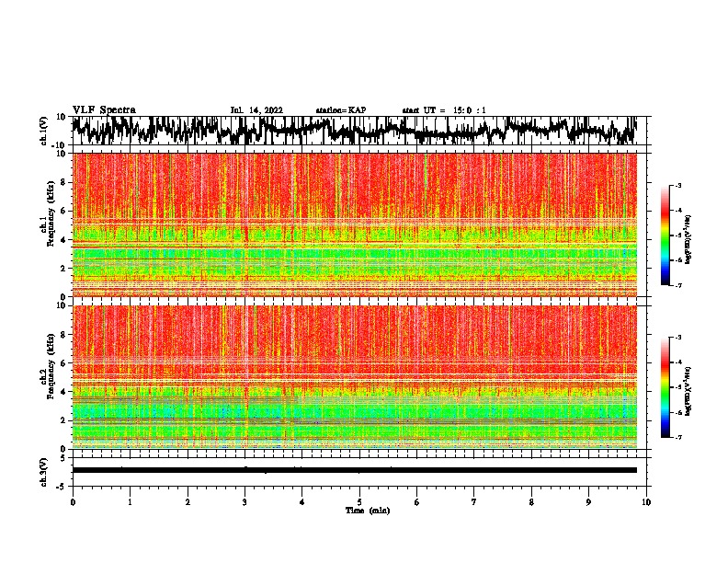This screenshot has width=728, height=563.
Task: Click the ch.2 colorbar 'log(PSD)(V²/Hz)' label
Action: 688,391
